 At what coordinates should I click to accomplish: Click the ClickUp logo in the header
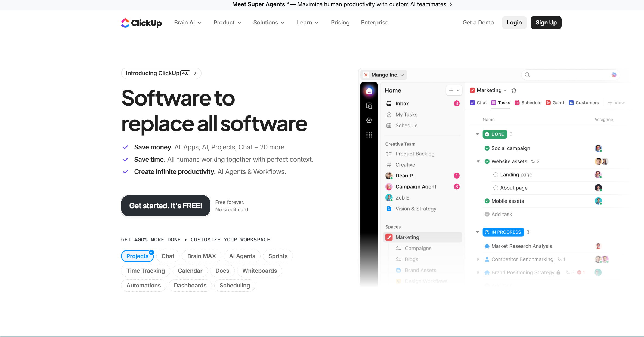pyautogui.click(x=141, y=23)
